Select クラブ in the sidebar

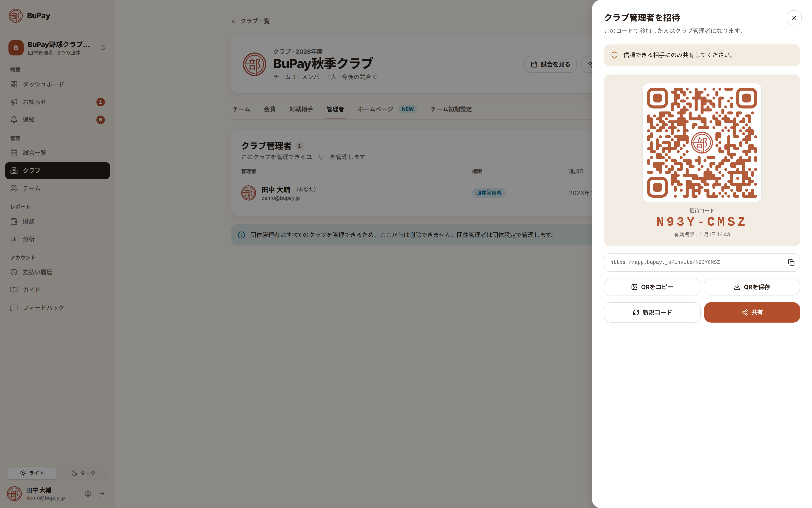57,171
